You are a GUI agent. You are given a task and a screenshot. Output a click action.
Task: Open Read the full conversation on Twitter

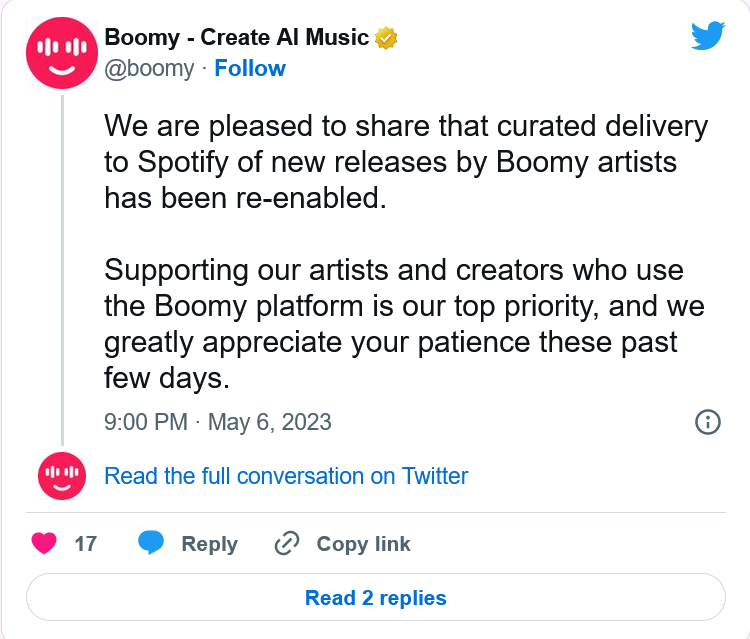coord(286,476)
